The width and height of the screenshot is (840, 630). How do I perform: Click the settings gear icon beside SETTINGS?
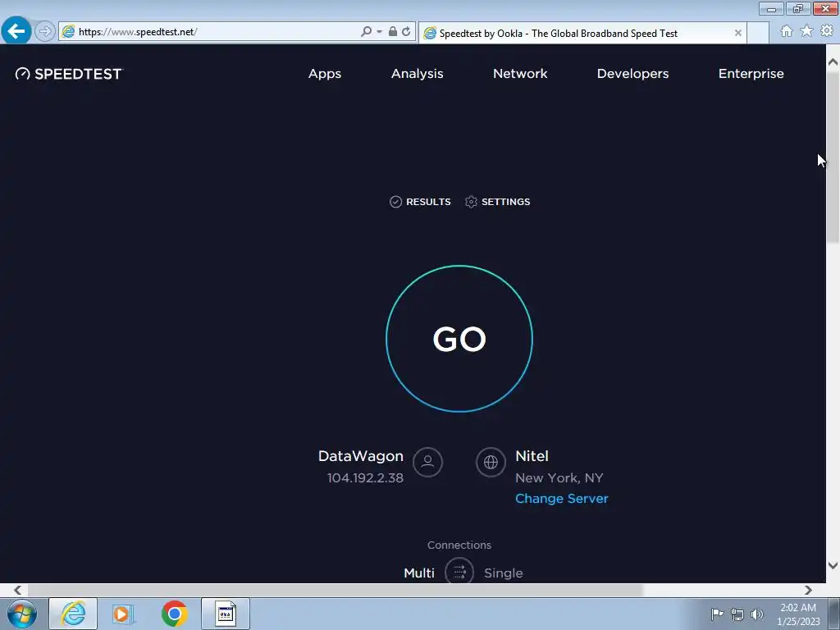pyautogui.click(x=471, y=202)
